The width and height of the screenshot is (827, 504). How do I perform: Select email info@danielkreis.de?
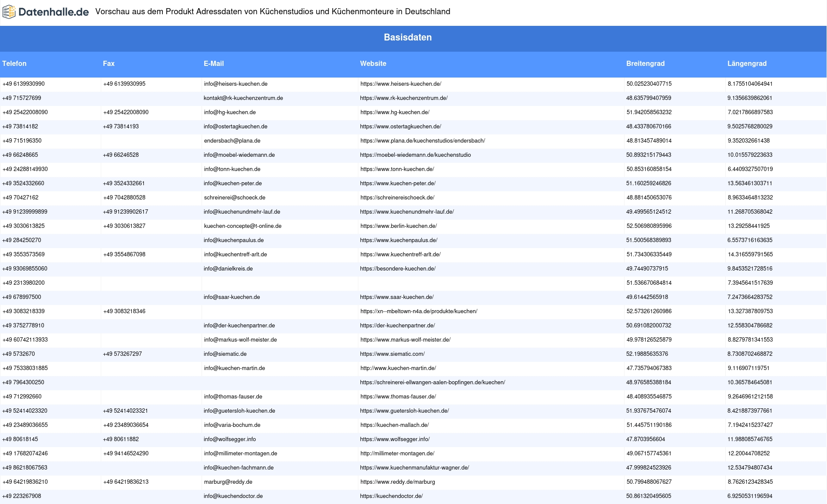(x=228, y=269)
